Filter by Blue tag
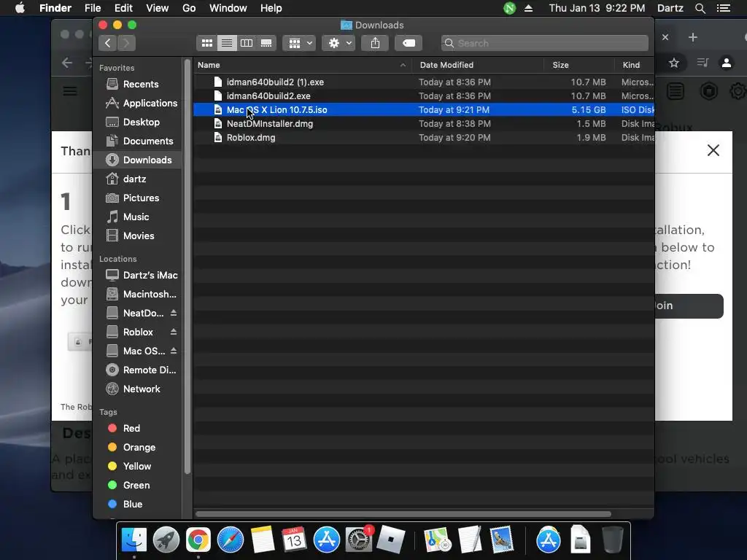 point(137,505)
